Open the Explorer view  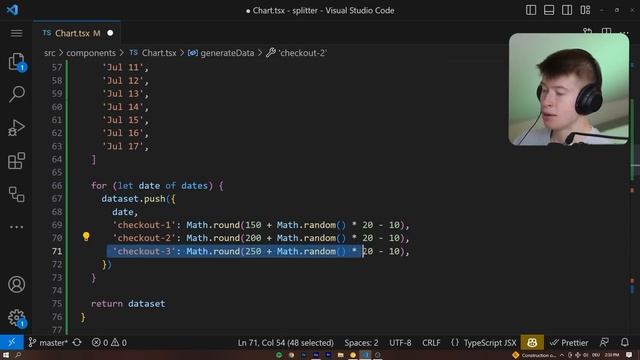[x=16, y=62]
